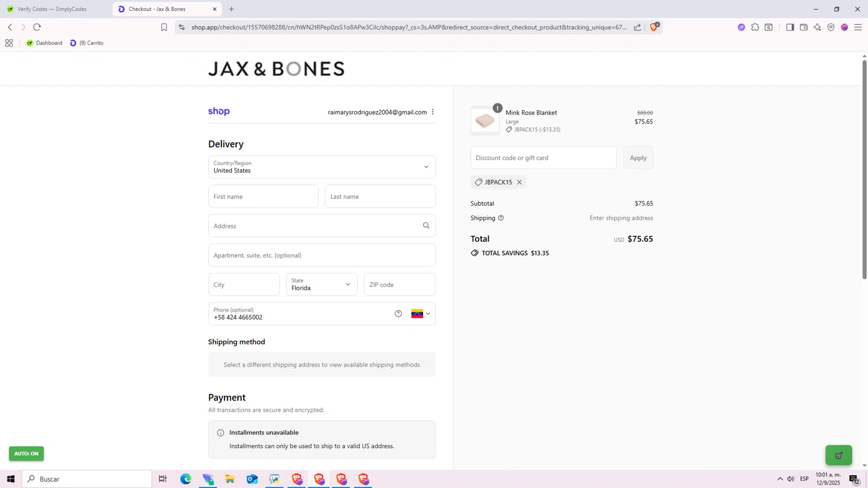
Task: Focus First name field
Action: pos(263,197)
